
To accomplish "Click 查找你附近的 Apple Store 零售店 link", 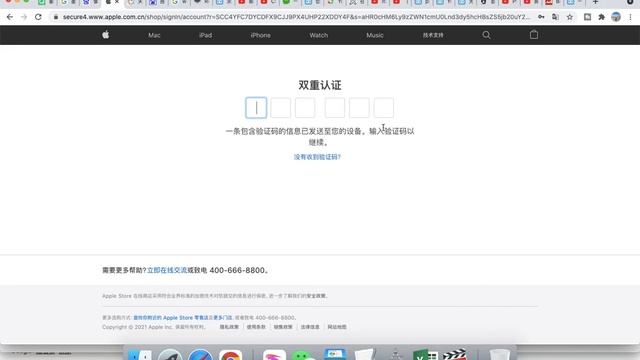I will pos(171,318).
